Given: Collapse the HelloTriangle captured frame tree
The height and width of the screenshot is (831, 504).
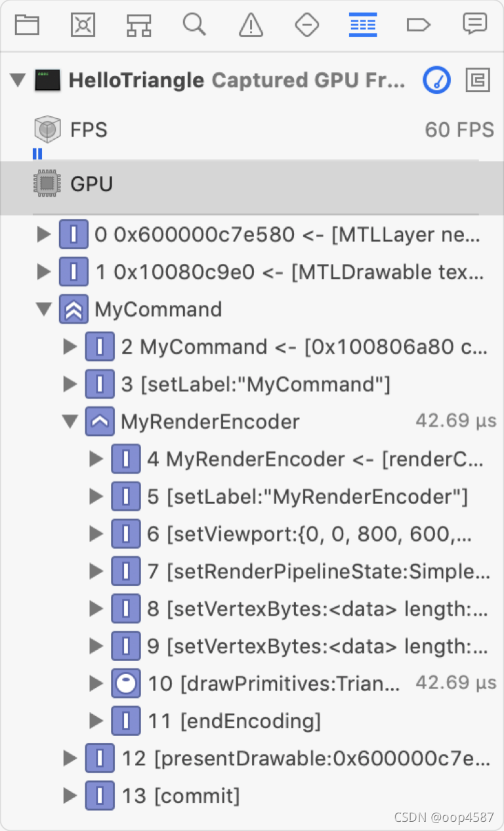Looking at the screenshot, I should pos(18,81).
